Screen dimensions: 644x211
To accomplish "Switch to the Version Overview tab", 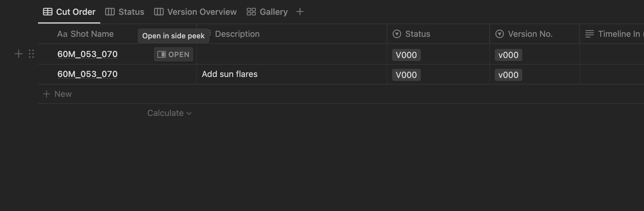I will pos(195,12).
